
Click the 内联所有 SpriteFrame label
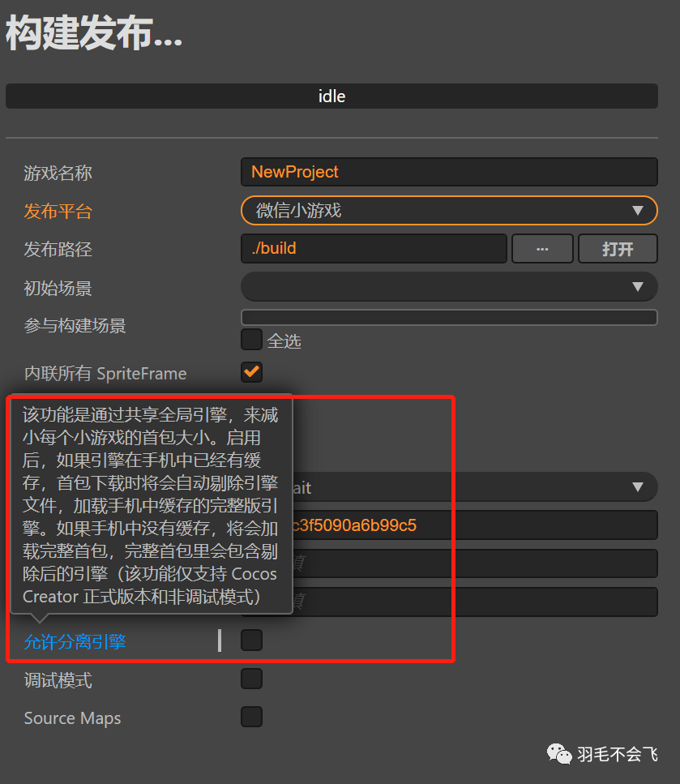[x=105, y=374]
